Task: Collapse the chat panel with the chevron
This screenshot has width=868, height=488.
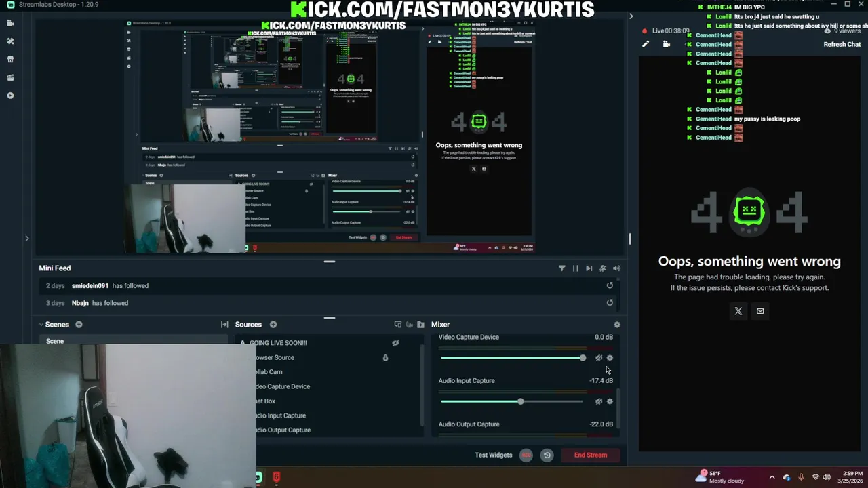Action: click(x=631, y=16)
